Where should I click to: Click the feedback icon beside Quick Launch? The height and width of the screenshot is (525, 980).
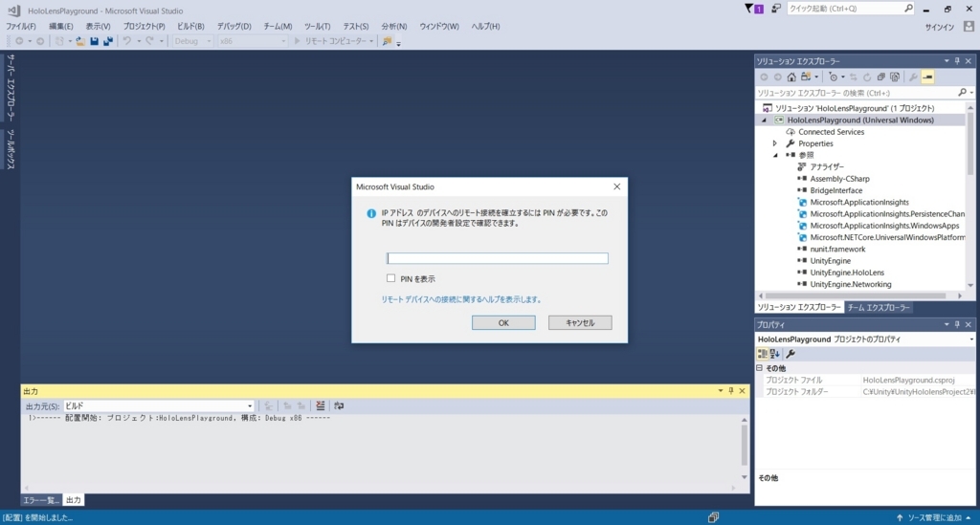[775, 9]
